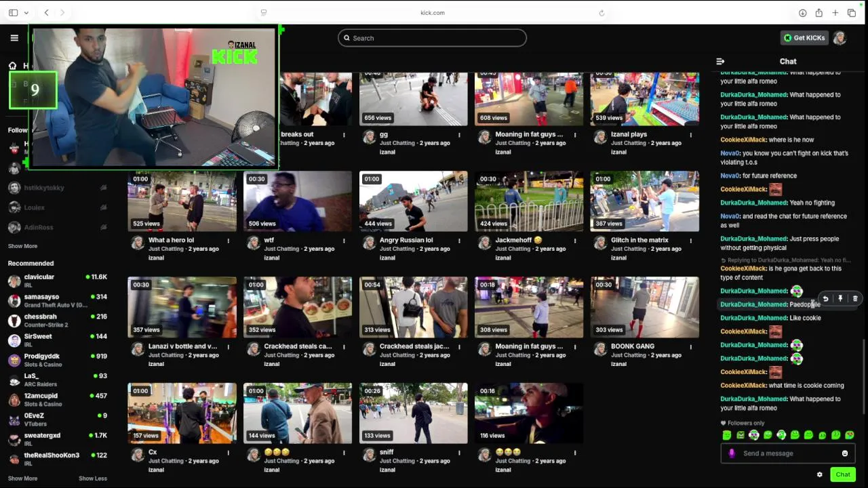Click CookieeXiMack username on 'where is he now'
This screenshot has height=488, width=868.
(743, 140)
